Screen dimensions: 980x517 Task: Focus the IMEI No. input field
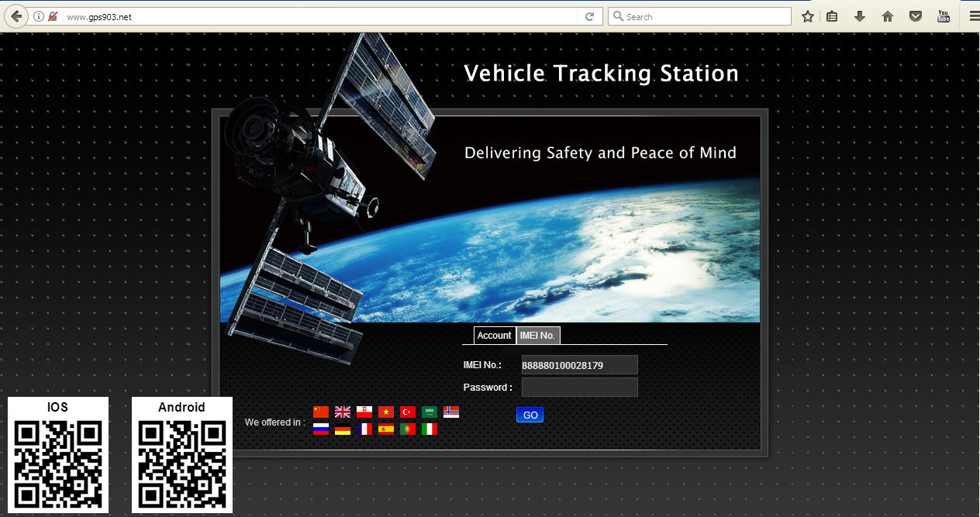(x=579, y=365)
